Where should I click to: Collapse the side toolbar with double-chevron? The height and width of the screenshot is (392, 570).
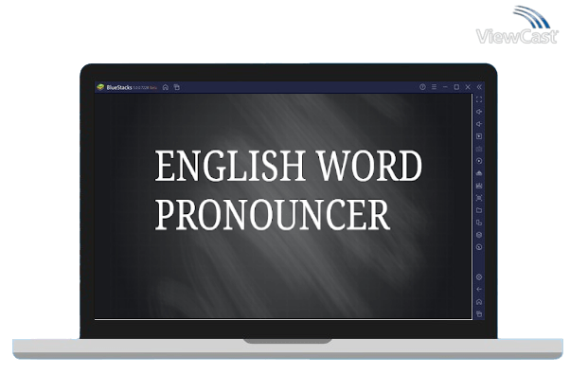pyautogui.click(x=479, y=87)
